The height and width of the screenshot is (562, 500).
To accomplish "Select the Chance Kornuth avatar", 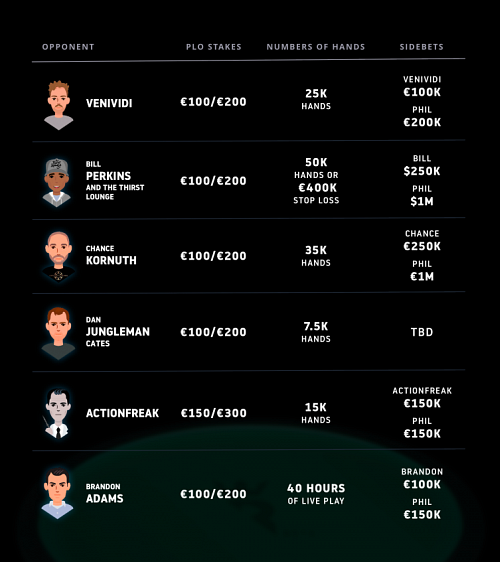I will click(58, 257).
